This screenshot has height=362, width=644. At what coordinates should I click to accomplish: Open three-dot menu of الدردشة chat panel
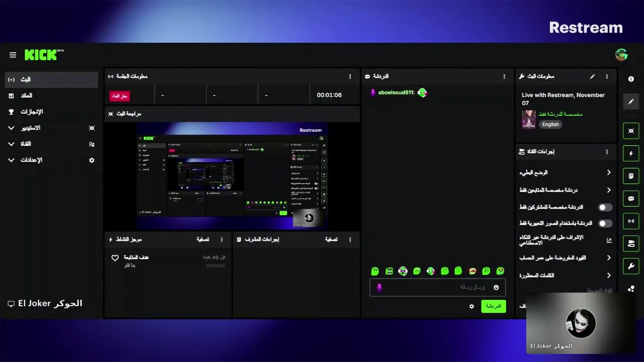coord(504,76)
